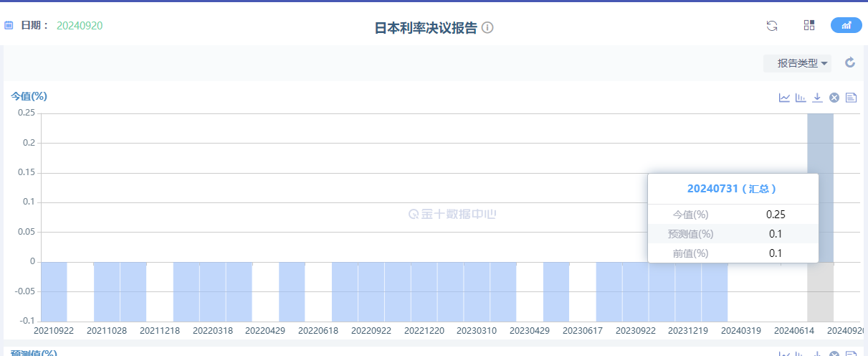Viewport: 868px width, 356px height.
Task: Switch 今值 chart to bar chart
Action: 801,98
